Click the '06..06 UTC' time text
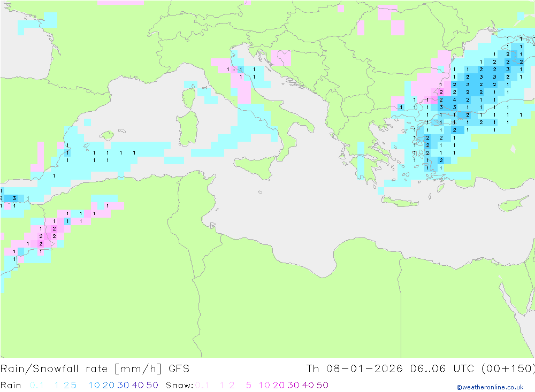 (x=442, y=369)
